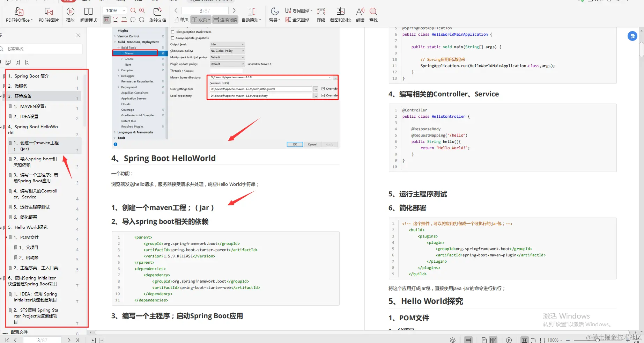Image resolution: width=644 pixels, height=343 pixels.
Task: Click the delete bookmark icon in sidebar
Action: (28, 62)
